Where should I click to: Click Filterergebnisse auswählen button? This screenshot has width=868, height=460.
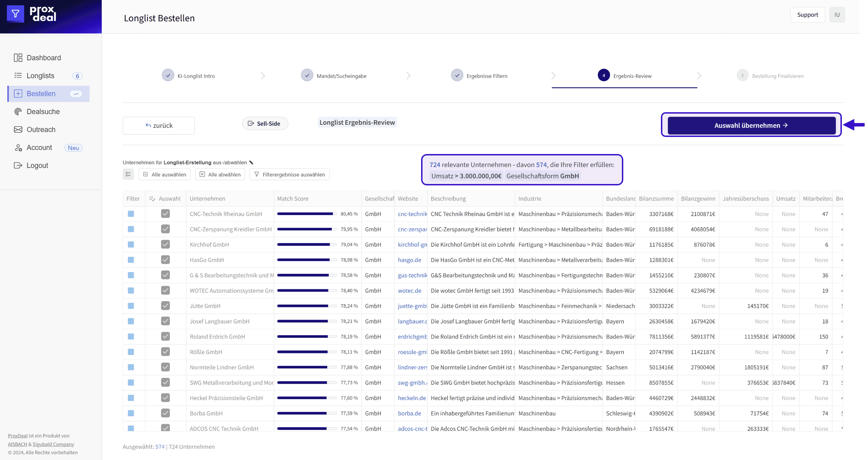point(290,174)
